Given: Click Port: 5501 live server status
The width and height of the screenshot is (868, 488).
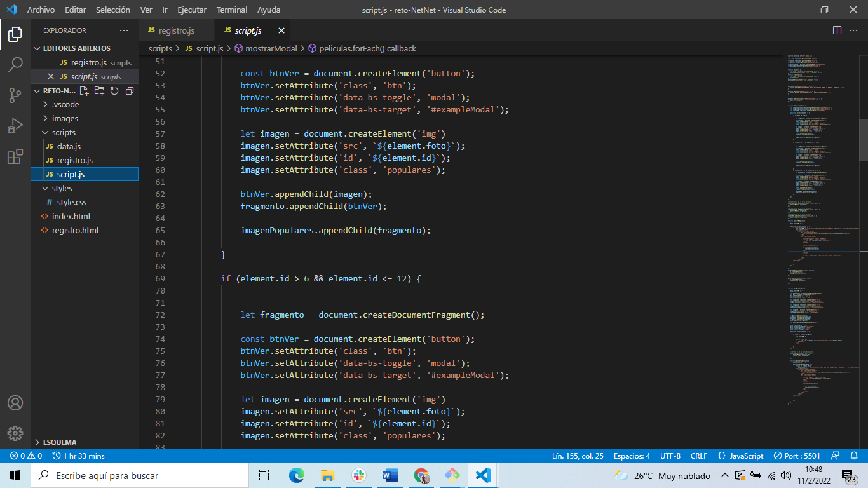Looking at the screenshot, I should click(x=797, y=456).
